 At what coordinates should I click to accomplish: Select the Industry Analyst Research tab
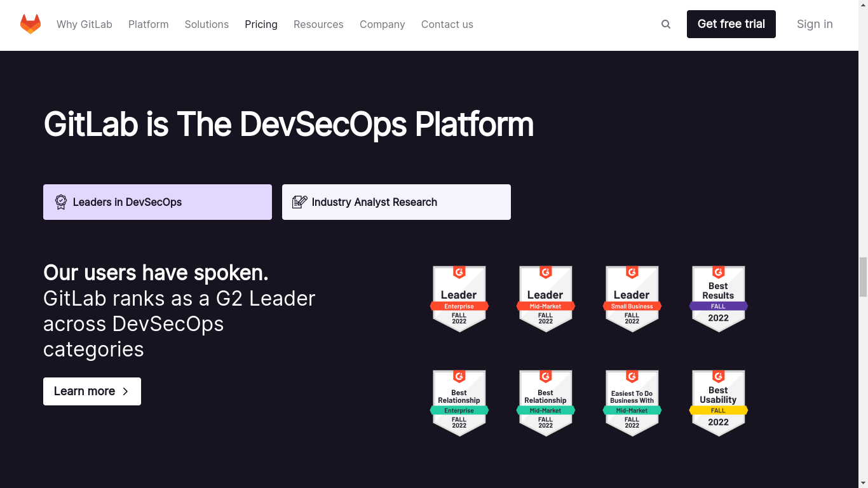[x=397, y=202]
